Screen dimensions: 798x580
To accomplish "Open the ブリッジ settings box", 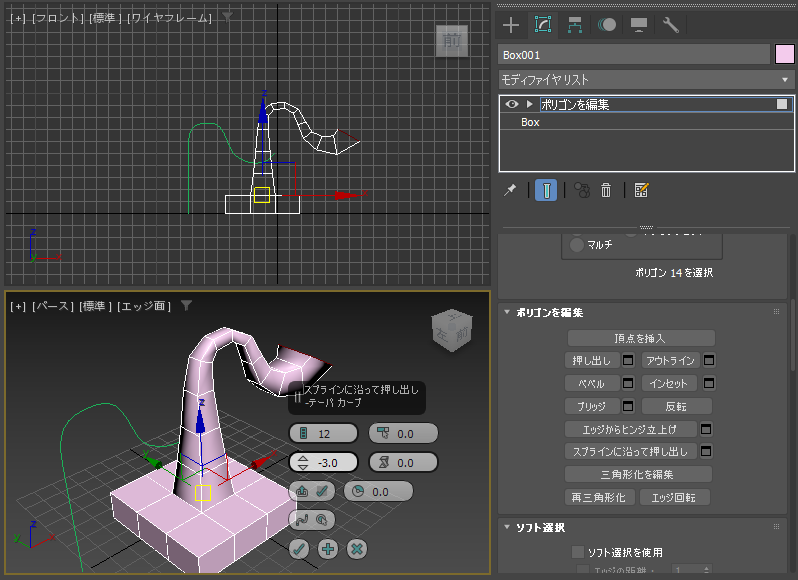I will (x=628, y=406).
